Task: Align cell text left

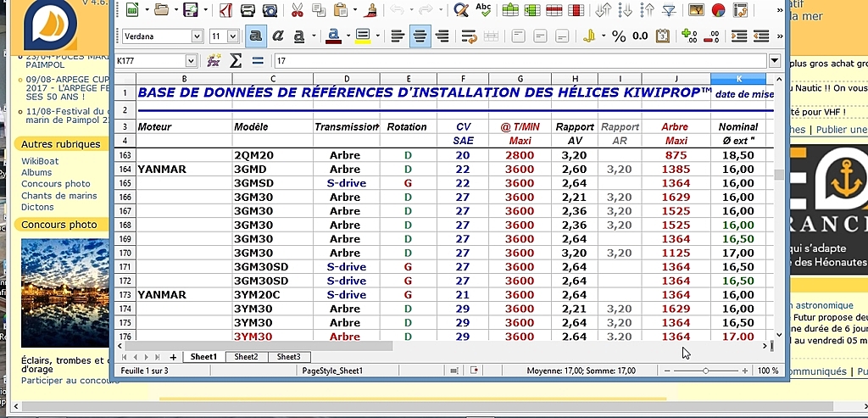Action: coord(398,36)
